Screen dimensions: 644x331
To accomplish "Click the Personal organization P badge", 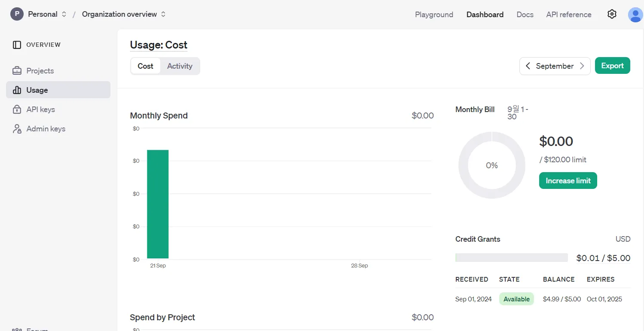I will coord(17,14).
